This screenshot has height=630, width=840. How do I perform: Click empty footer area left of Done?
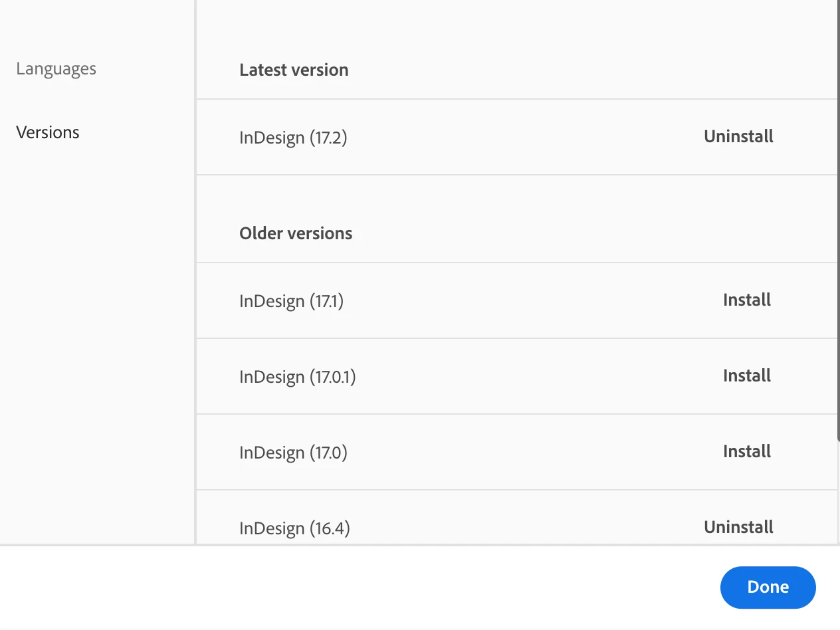(x=399, y=587)
